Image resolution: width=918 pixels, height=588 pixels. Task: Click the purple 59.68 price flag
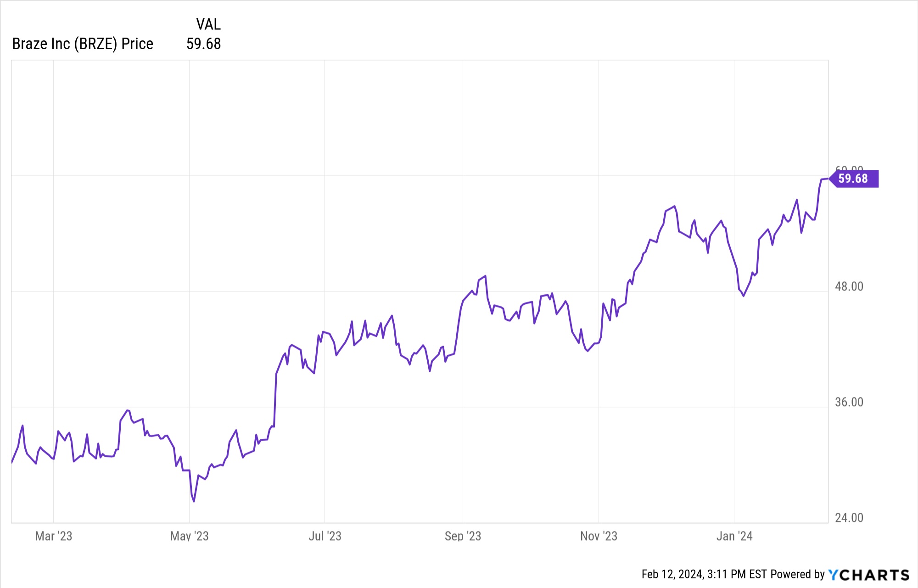853,179
